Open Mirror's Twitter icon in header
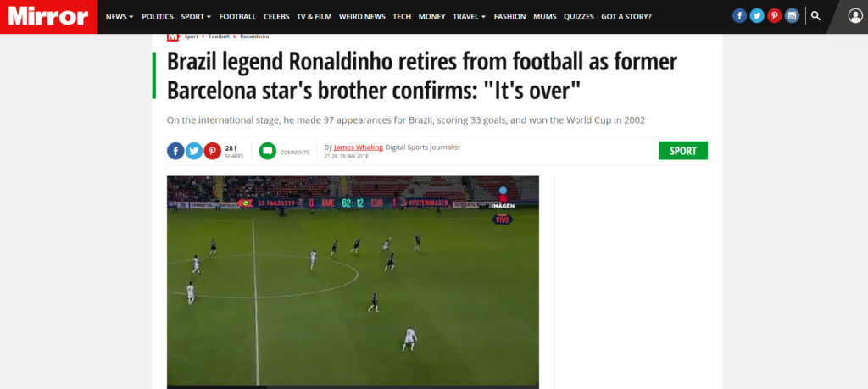The height and width of the screenshot is (389, 868). pyautogui.click(x=757, y=16)
